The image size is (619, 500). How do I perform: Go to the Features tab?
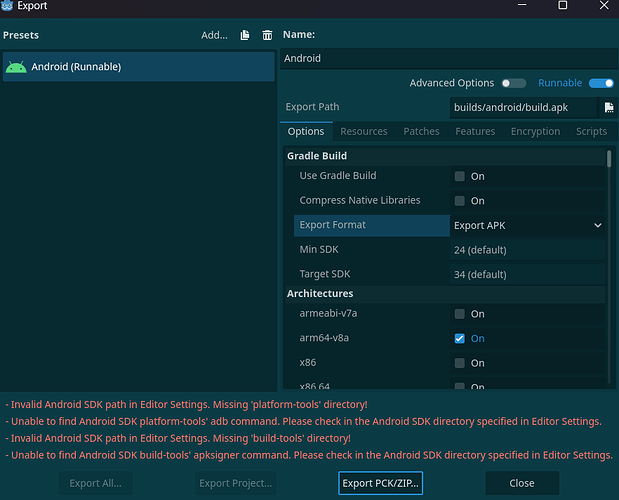[x=475, y=131]
